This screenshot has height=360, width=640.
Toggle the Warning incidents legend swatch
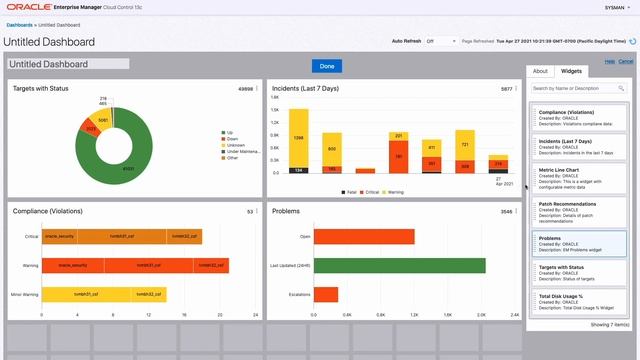384,192
